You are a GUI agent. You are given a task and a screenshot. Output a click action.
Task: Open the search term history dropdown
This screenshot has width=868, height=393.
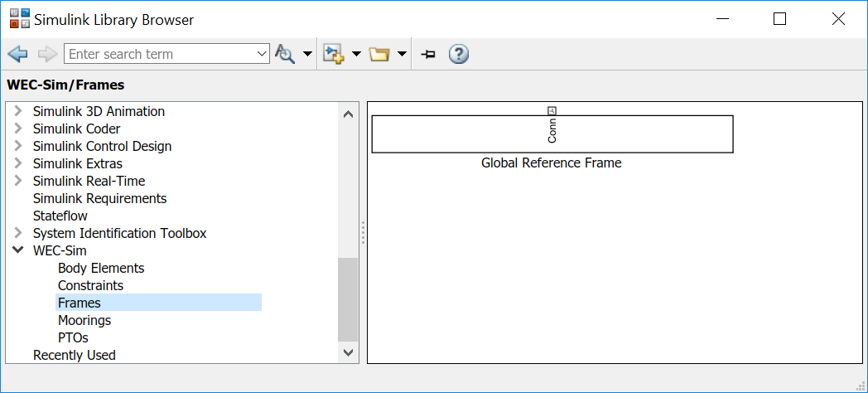263,54
